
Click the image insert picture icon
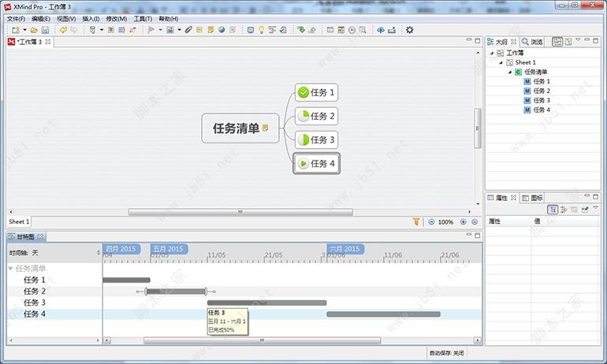point(170,30)
